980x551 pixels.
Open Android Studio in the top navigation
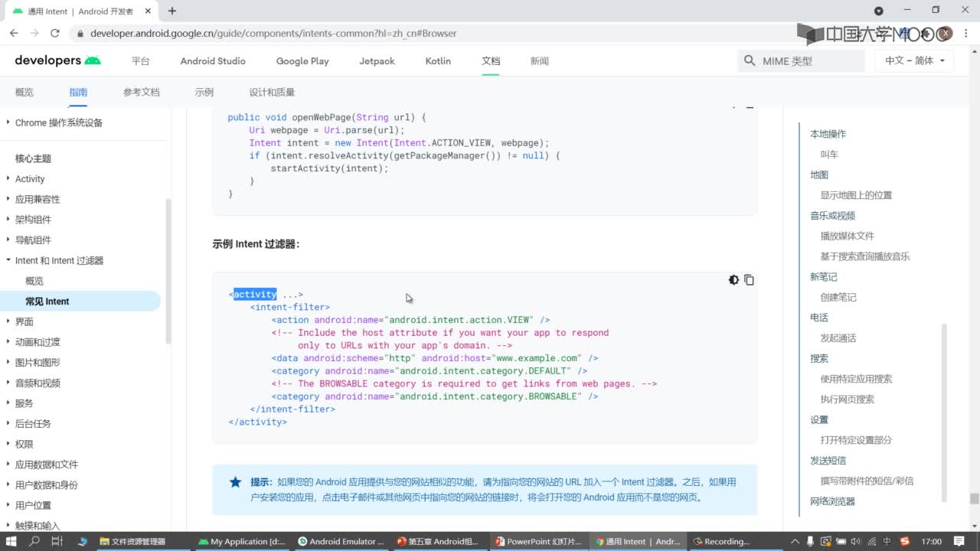click(213, 60)
